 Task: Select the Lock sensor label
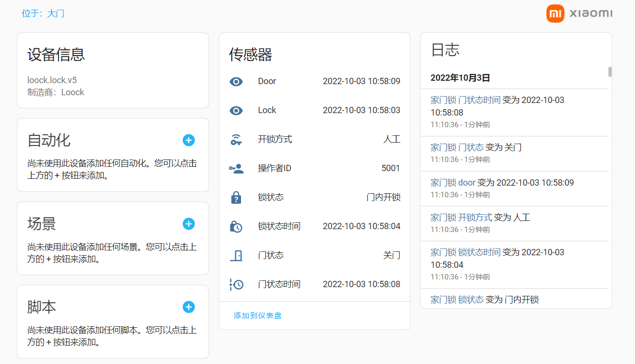click(267, 110)
